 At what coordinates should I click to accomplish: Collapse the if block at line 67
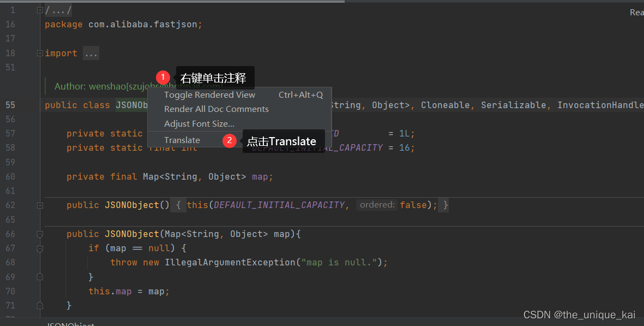pyautogui.click(x=40, y=248)
